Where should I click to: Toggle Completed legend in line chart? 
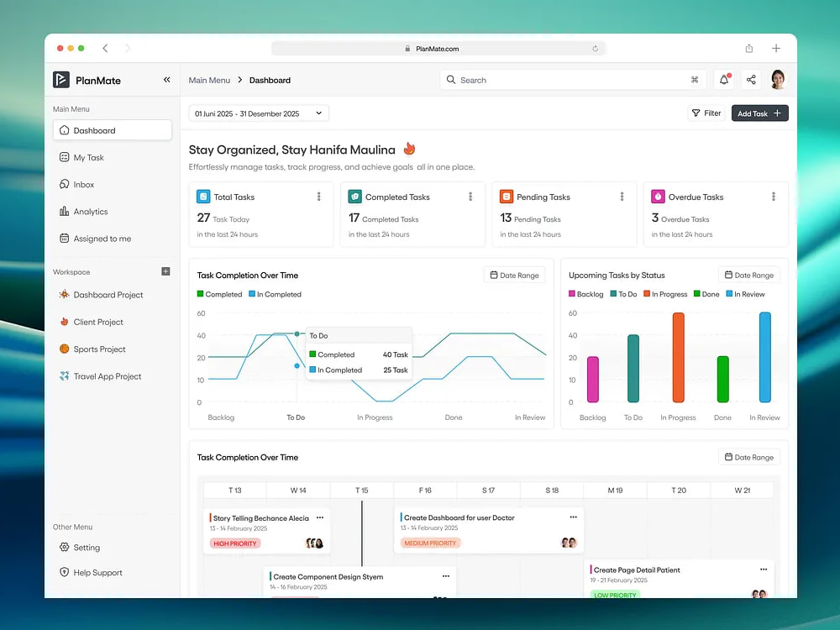click(219, 294)
